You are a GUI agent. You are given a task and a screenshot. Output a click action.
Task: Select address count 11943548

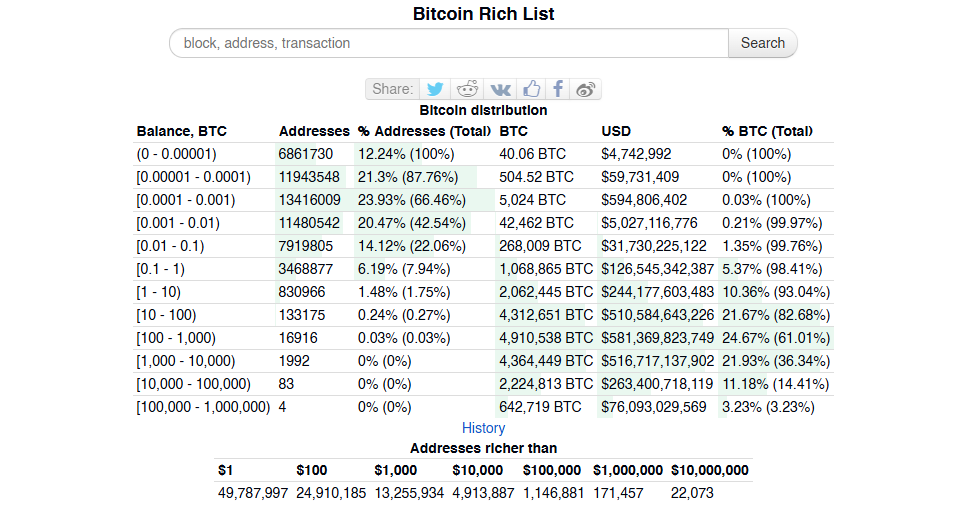click(x=309, y=177)
